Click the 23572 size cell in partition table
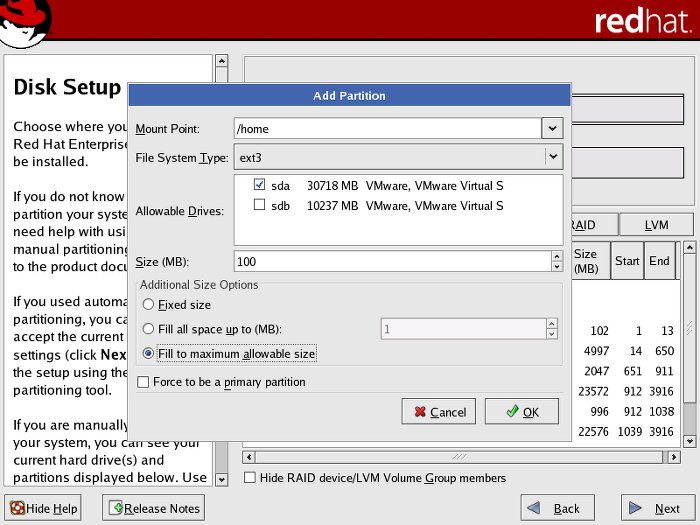Viewport: 700px width, 525px height. pyautogui.click(x=593, y=392)
